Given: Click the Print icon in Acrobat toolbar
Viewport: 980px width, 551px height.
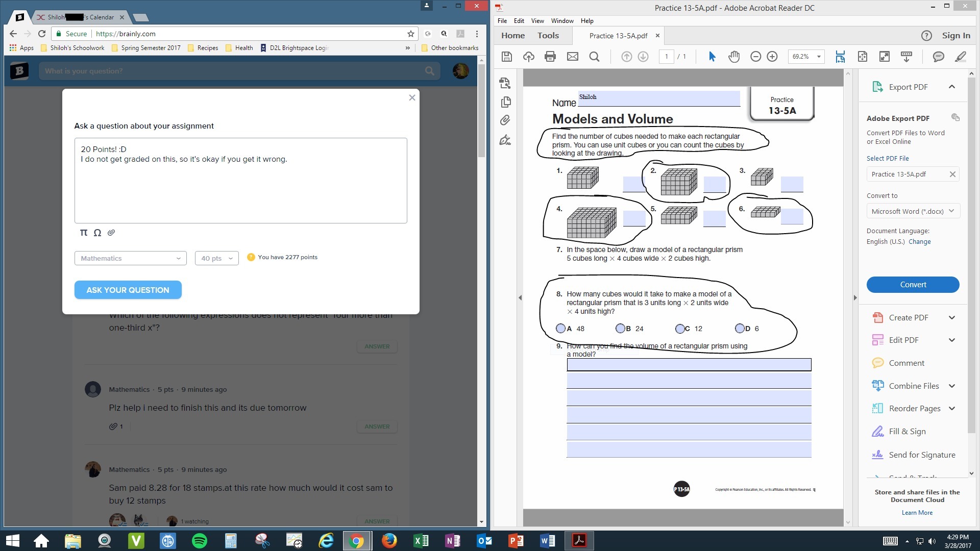Looking at the screenshot, I should pos(550,57).
